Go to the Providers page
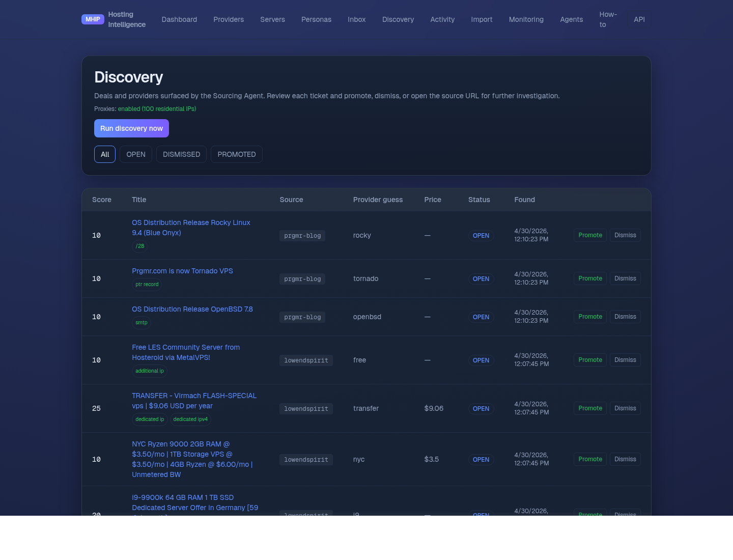 (x=229, y=19)
